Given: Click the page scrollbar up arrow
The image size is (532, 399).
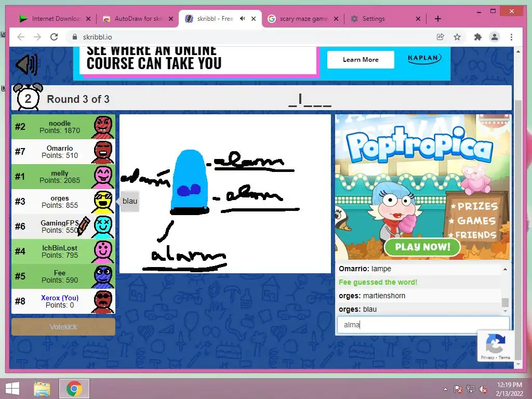Looking at the screenshot, I should (518, 51).
